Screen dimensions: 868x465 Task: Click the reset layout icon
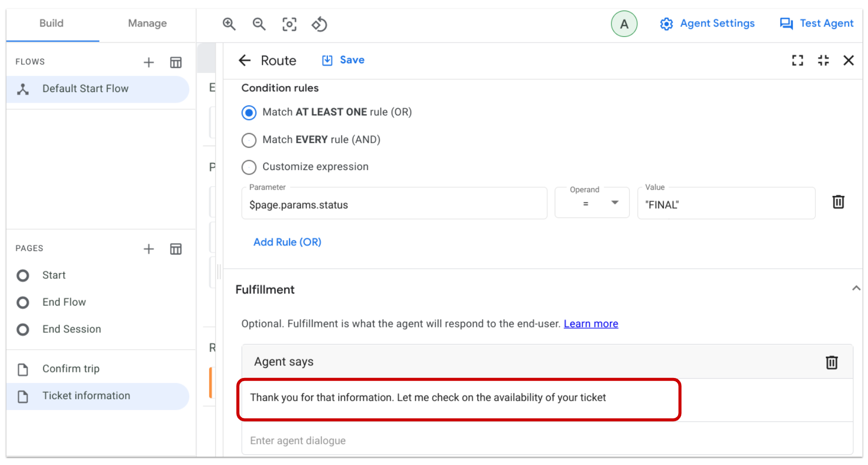[x=319, y=24]
